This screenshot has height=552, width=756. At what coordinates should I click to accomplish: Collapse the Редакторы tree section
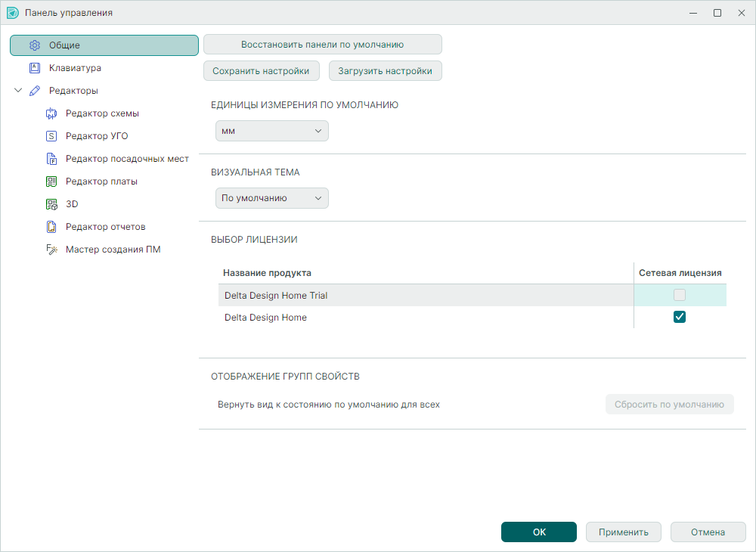pyautogui.click(x=18, y=91)
